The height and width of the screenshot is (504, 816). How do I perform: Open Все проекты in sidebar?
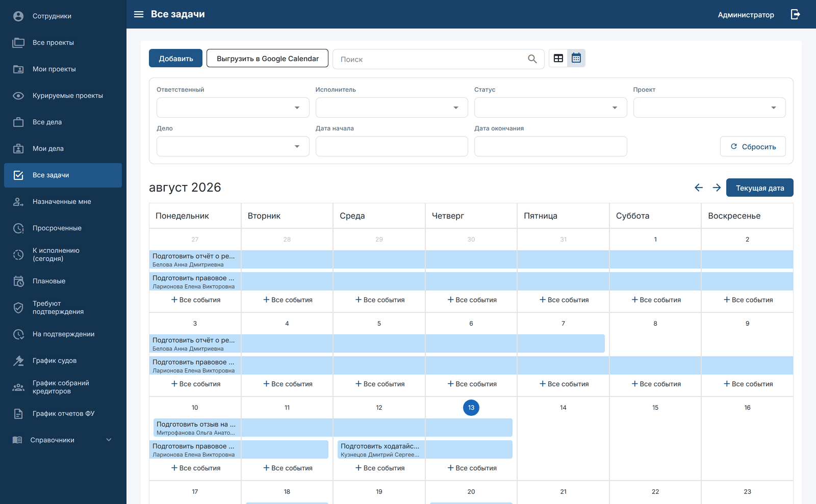pyautogui.click(x=63, y=43)
